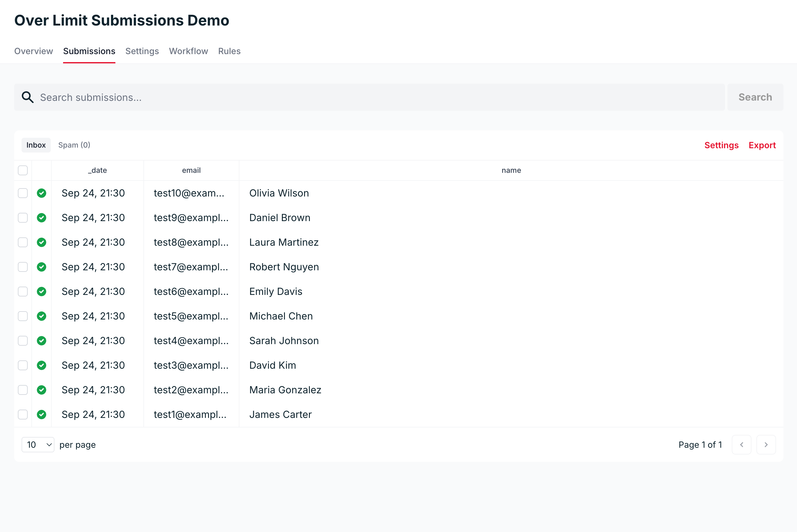
Task: Open the red Settings link above the table
Action: click(x=721, y=145)
